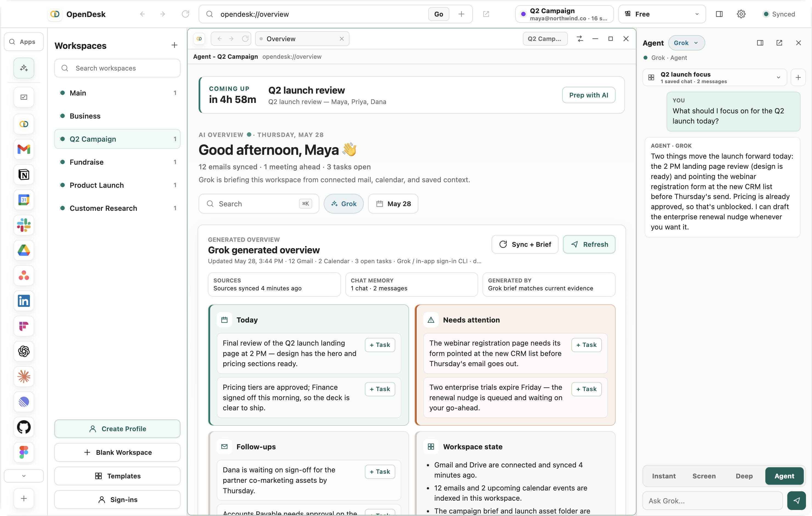This screenshot has width=812, height=516.
Task: Reload the page in top navigation
Action: 185,14
